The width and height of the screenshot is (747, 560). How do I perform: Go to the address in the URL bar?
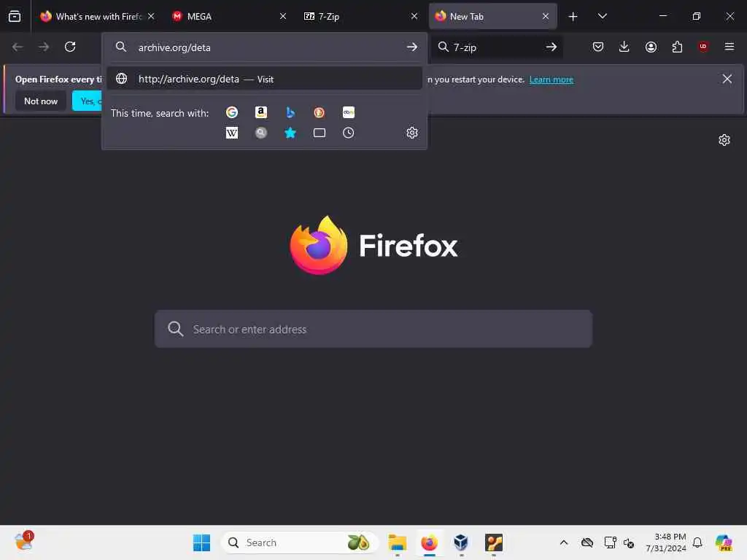pyautogui.click(x=412, y=47)
